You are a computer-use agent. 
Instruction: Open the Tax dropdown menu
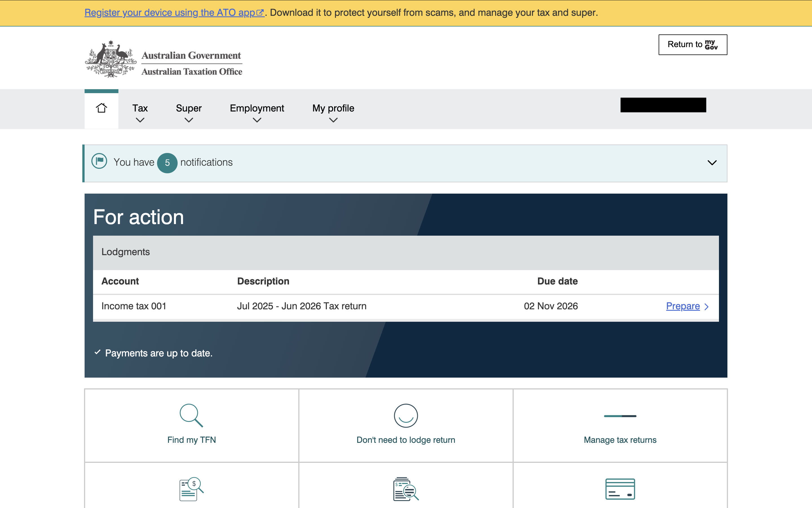[140, 113]
